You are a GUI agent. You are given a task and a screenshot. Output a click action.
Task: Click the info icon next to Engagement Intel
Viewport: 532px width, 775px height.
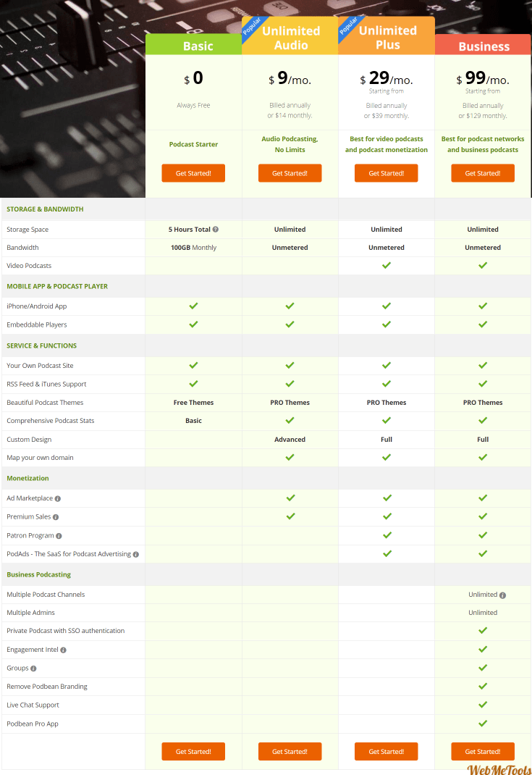(x=63, y=650)
